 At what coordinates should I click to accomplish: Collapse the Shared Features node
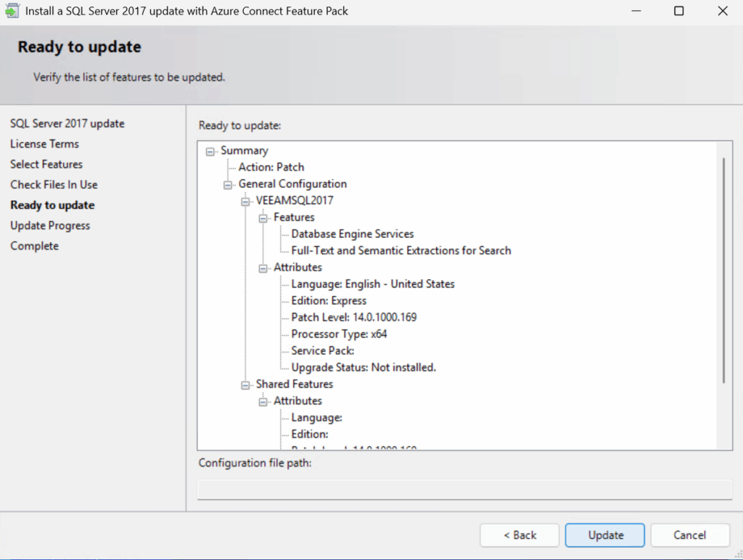245,385
